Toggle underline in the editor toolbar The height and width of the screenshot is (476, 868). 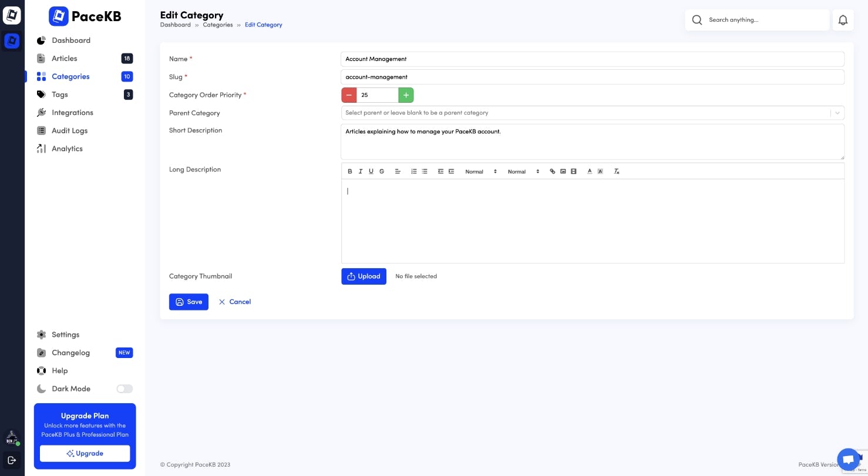[x=371, y=171]
